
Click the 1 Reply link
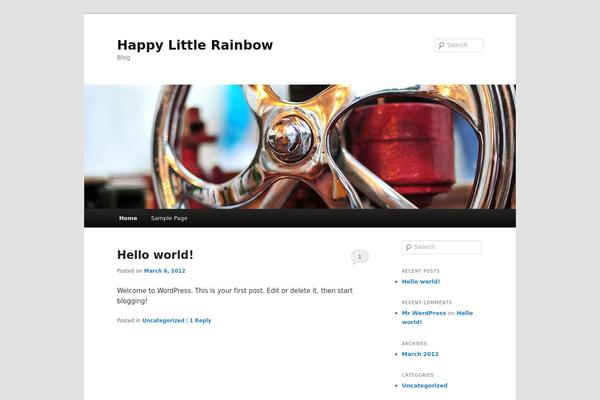(x=200, y=321)
